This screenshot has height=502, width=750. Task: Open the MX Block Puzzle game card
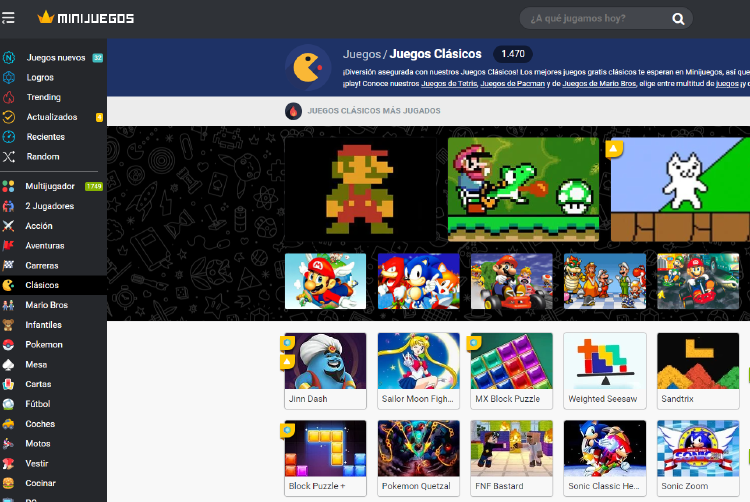pyautogui.click(x=512, y=371)
